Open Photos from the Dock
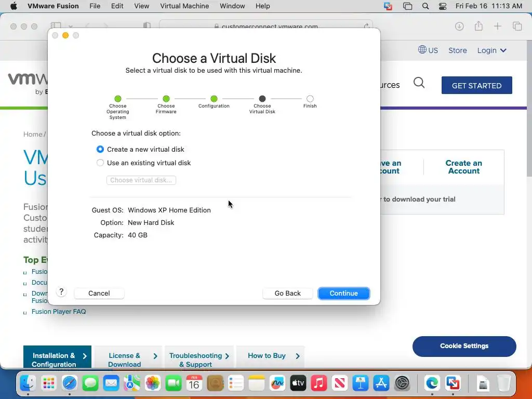Image resolution: width=532 pixels, height=399 pixels. [153, 383]
